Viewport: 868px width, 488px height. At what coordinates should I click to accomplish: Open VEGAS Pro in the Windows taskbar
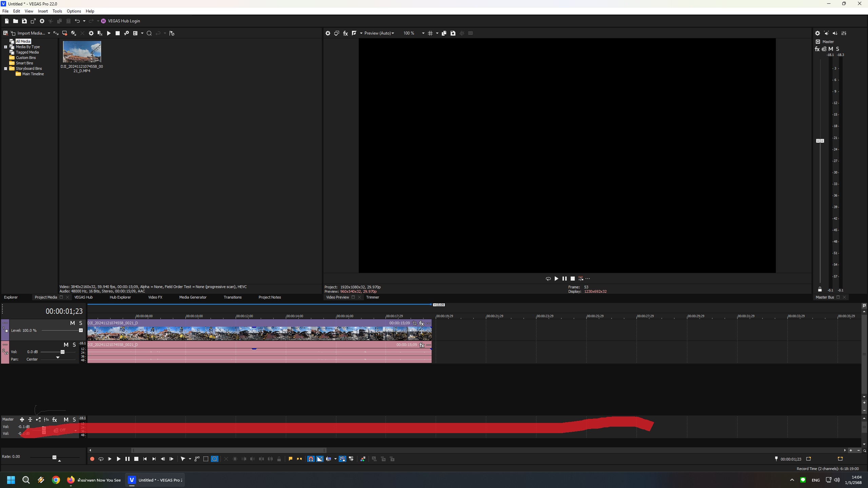point(156,480)
